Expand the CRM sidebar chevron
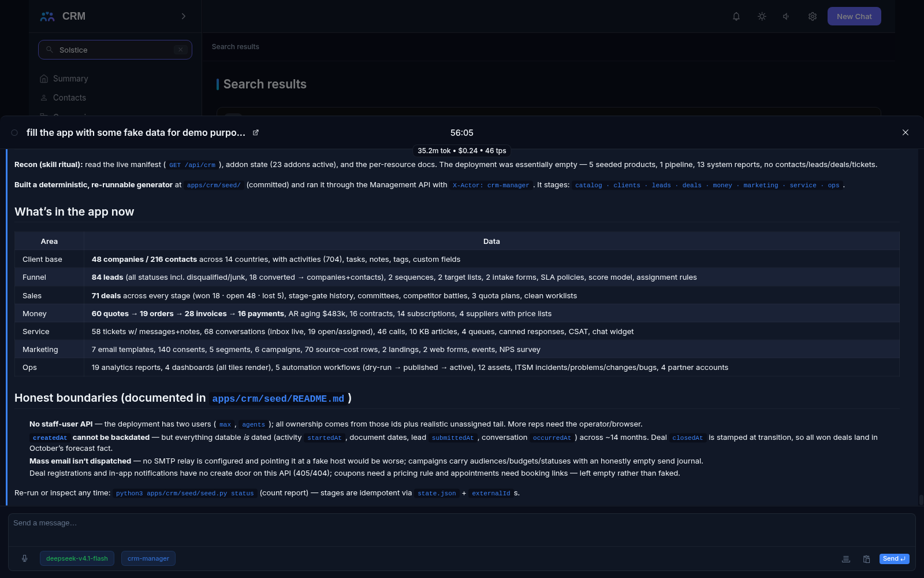924x578 pixels. (x=184, y=16)
